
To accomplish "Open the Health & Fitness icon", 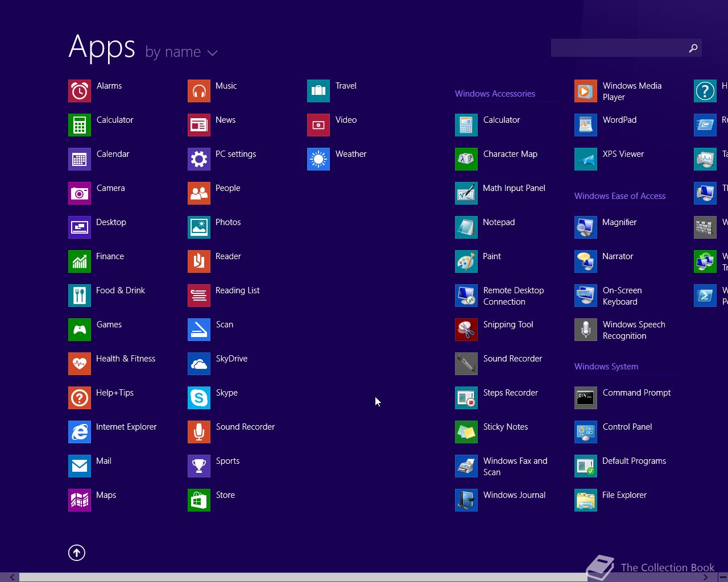I will (x=80, y=364).
